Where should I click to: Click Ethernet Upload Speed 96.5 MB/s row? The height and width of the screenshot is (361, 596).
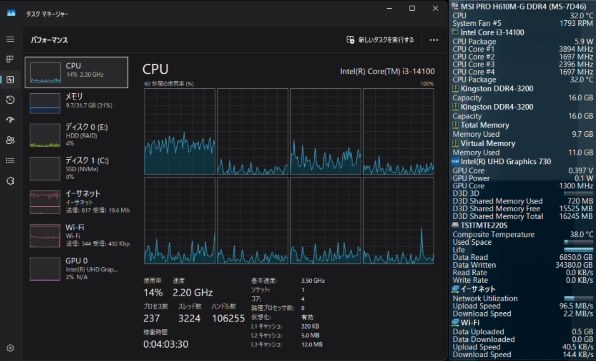click(x=522, y=306)
